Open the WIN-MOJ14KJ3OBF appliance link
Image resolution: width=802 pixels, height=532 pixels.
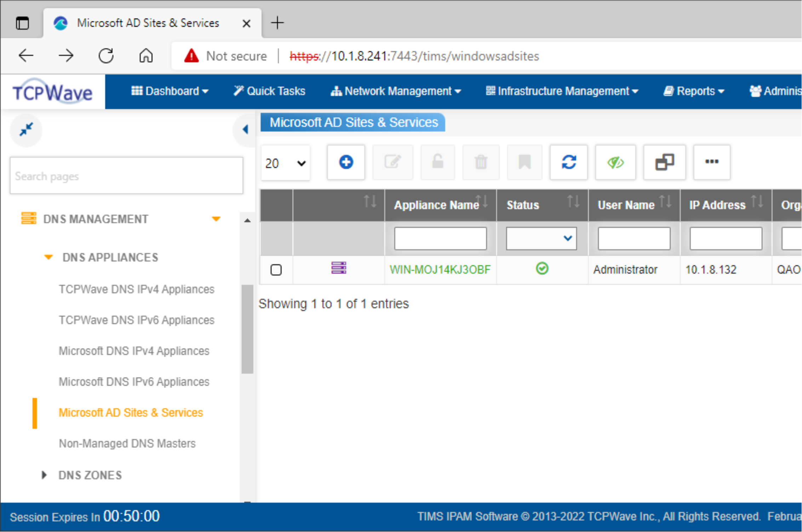pyautogui.click(x=440, y=270)
